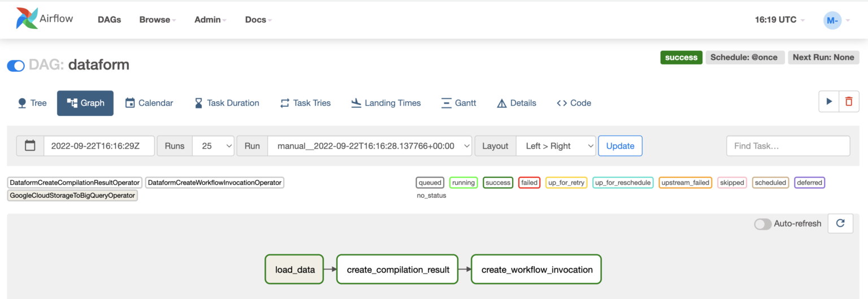The width and height of the screenshot is (868, 299).
Task: Trigger DAG with the play icon
Action: [829, 102]
